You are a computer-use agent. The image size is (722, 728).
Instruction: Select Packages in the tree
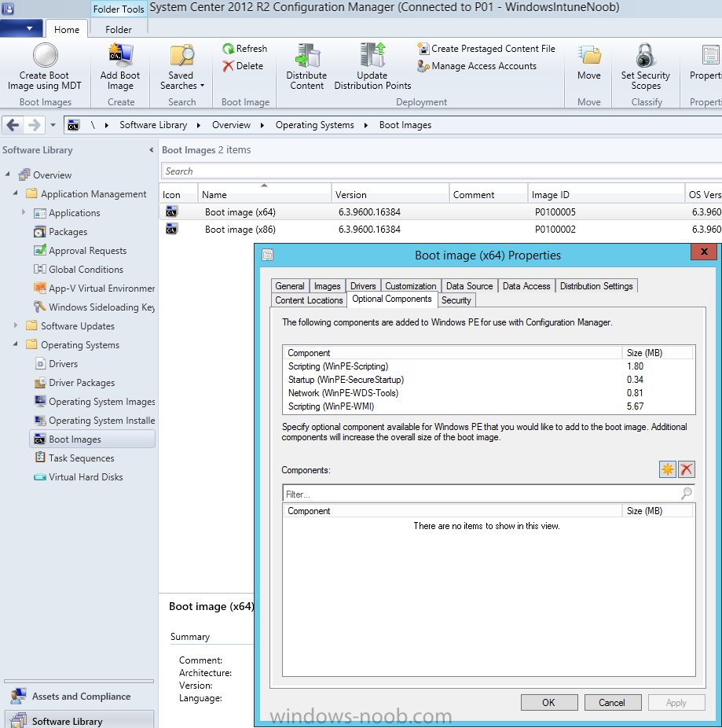tap(68, 232)
